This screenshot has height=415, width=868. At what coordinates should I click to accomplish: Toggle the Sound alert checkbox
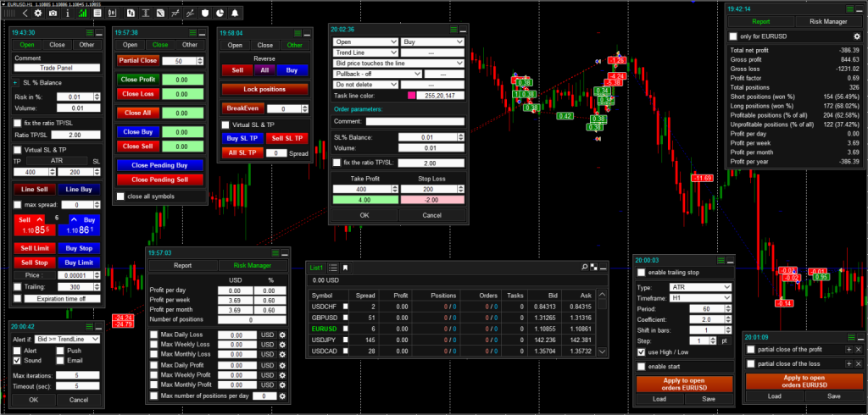(19, 361)
